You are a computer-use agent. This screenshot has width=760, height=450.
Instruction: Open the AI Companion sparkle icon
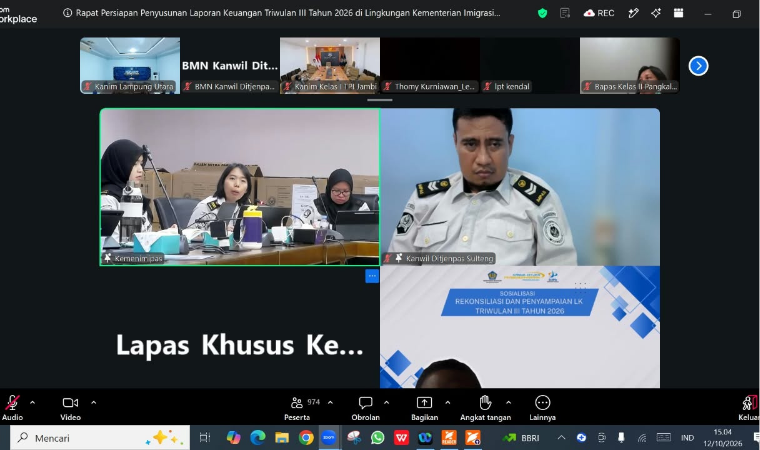[x=656, y=13]
